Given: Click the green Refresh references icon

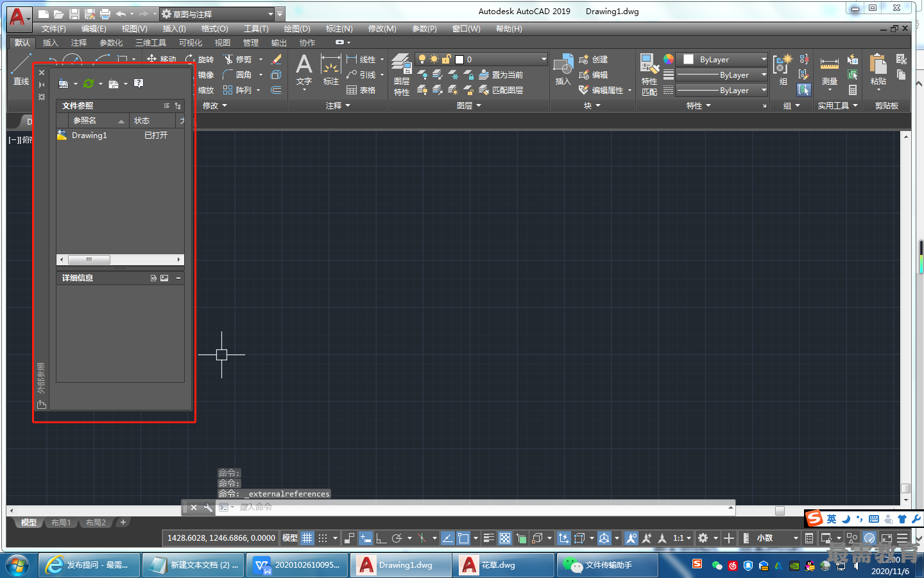Looking at the screenshot, I should [89, 83].
